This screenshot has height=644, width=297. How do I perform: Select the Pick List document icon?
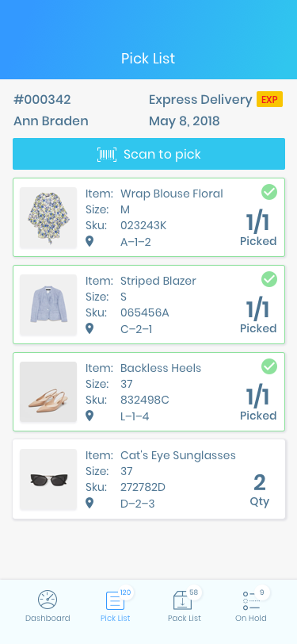pos(116,600)
